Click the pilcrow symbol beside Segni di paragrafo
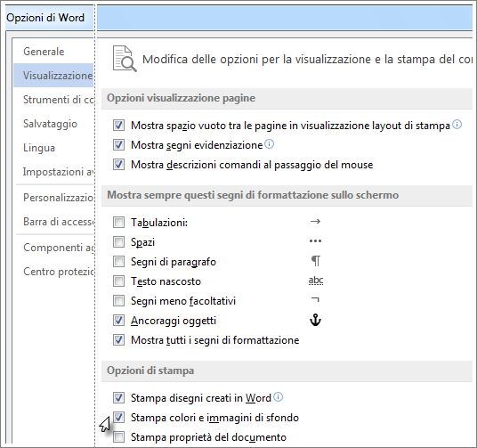 coord(316,261)
